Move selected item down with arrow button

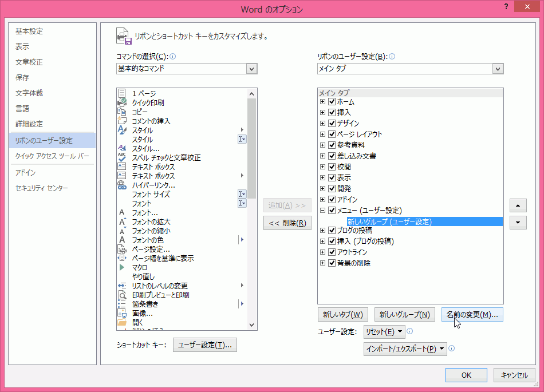point(518,223)
